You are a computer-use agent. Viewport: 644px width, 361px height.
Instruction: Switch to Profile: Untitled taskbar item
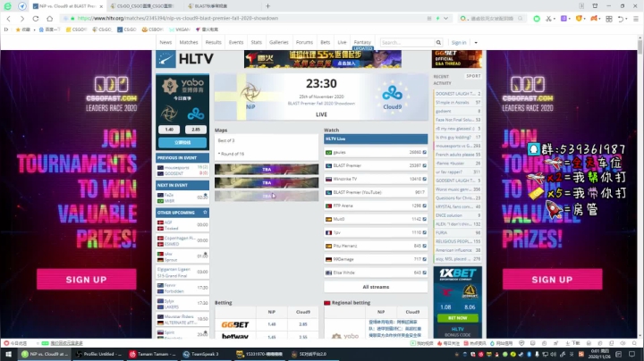[x=98, y=354]
